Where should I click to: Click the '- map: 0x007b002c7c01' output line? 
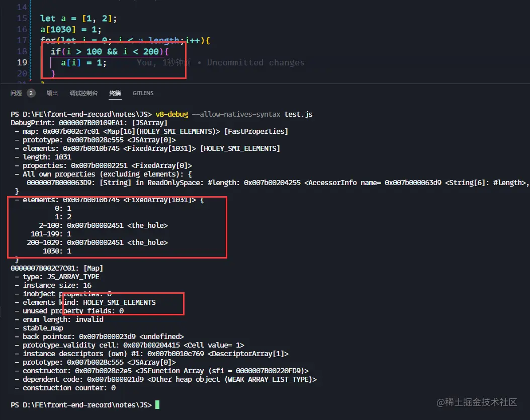pyautogui.click(x=151, y=131)
